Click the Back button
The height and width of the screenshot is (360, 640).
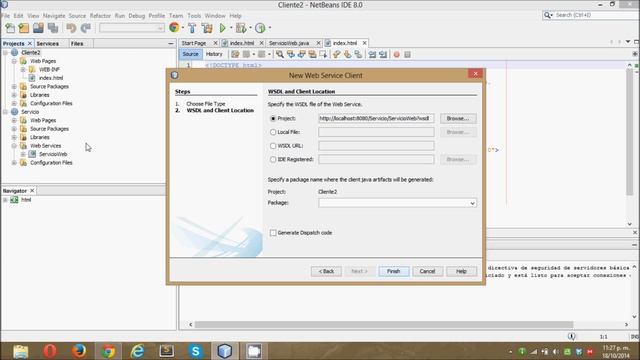(326, 271)
